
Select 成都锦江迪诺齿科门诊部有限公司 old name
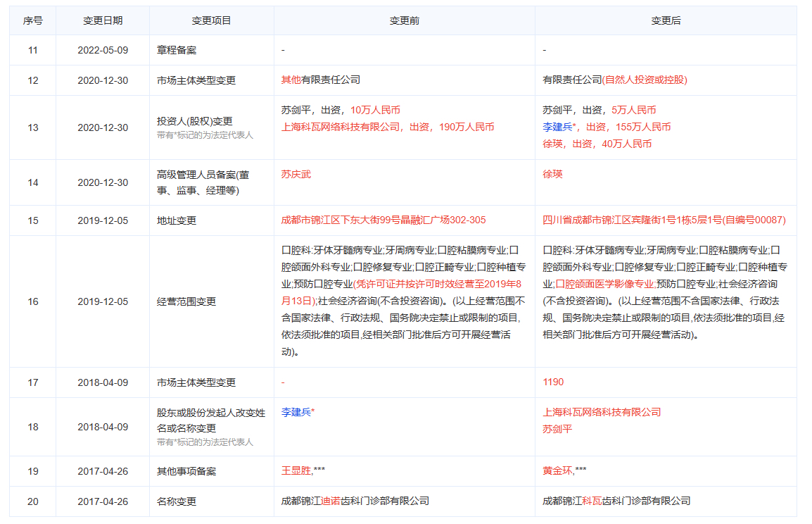coord(355,501)
